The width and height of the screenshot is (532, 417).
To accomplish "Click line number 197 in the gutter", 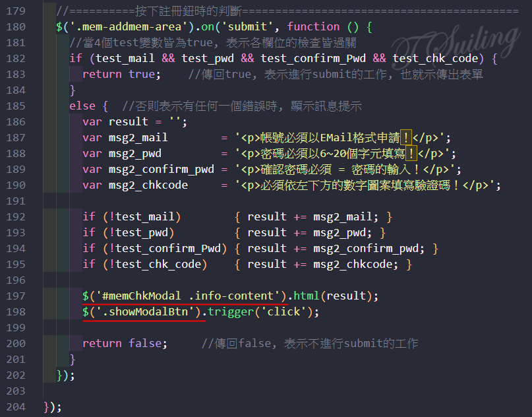I will tap(16, 296).
